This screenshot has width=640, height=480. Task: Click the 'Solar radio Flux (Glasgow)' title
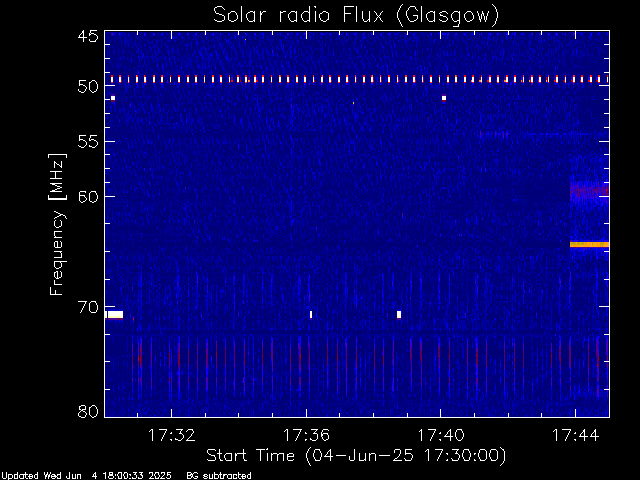356,16
